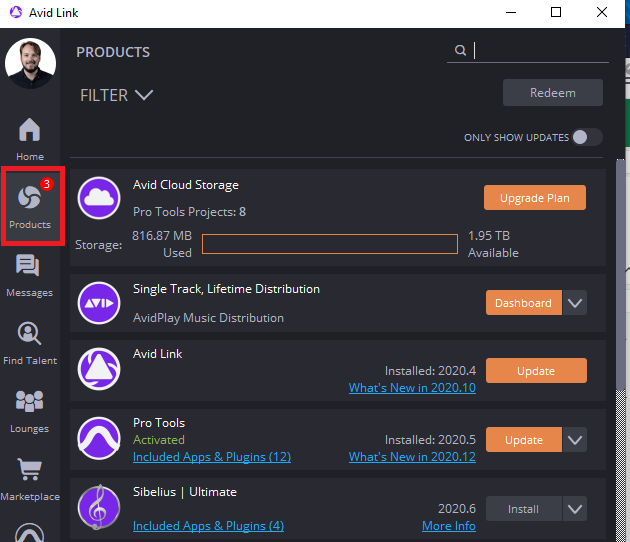Expand options arrow next to Dashboard

575,303
